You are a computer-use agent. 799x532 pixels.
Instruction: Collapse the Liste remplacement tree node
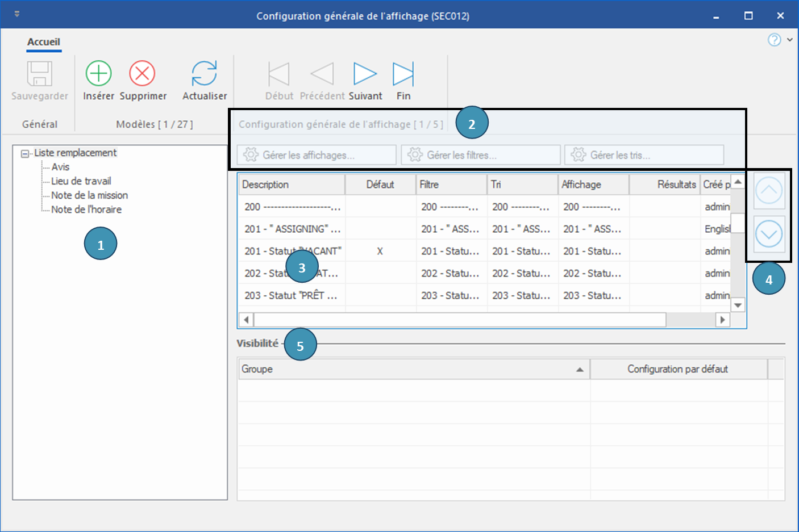25,153
